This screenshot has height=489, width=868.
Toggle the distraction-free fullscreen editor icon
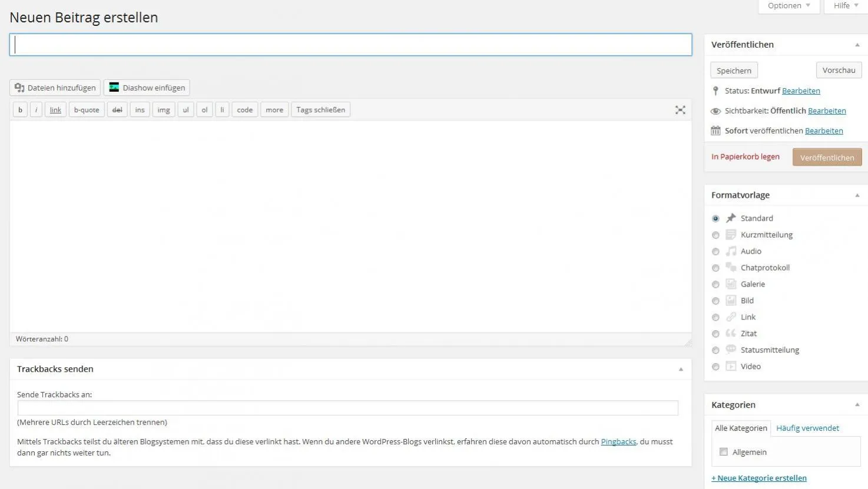pos(680,110)
